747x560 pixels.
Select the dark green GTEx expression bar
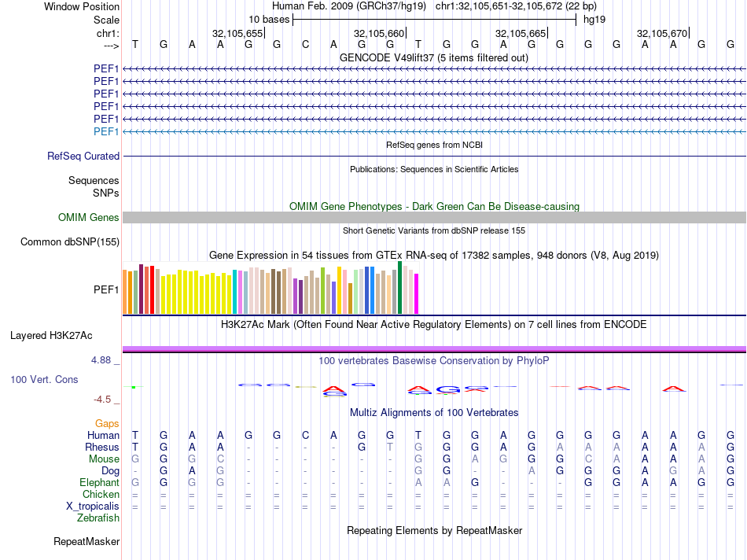point(399,287)
